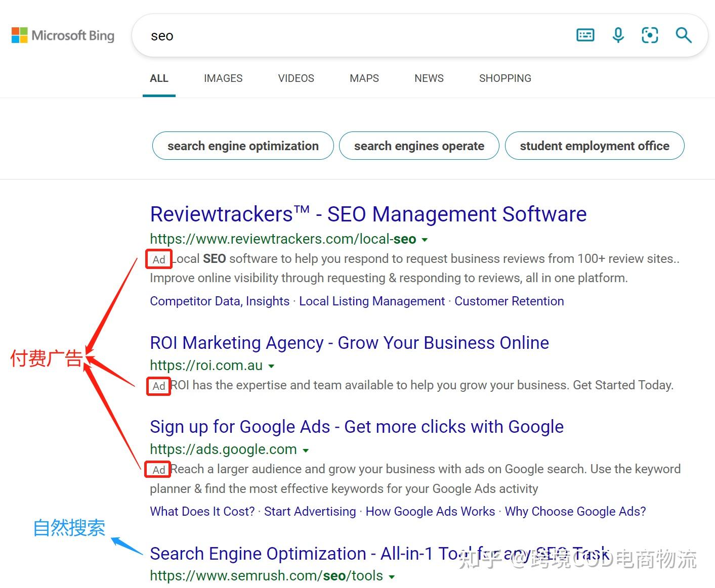This screenshot has width=715, height=588.
Task: Open the Start Advertising sitelink
Action: pyautogui.click(x=310, y=512)
